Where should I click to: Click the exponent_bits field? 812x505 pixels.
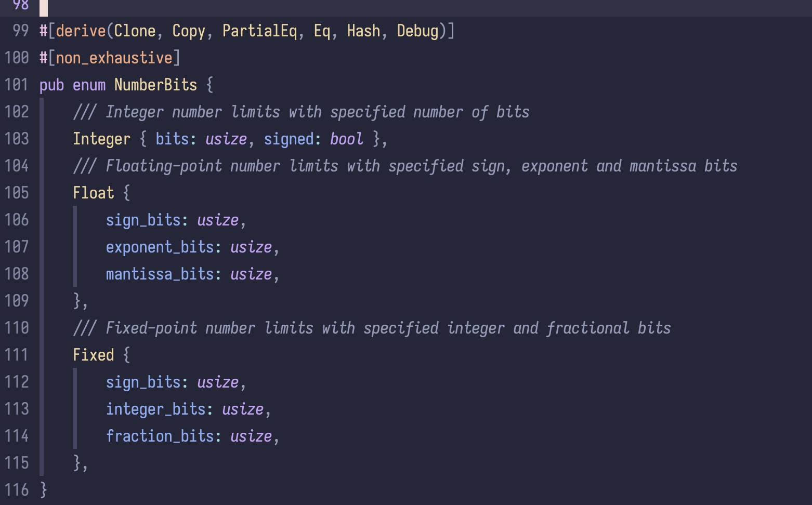pyautogui.click(x=160, y=247)
